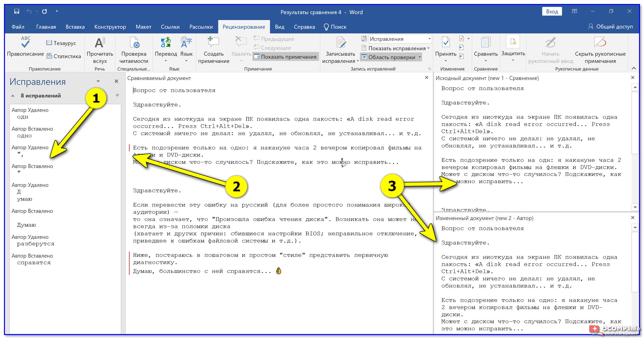Viewport: 644px width, 339px height.
Task: Open ribbon display options icon
Action: click(x=574, y=11)
